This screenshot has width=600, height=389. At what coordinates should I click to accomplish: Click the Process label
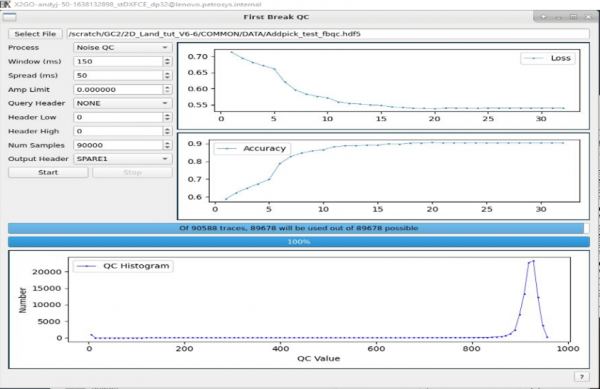23,47
